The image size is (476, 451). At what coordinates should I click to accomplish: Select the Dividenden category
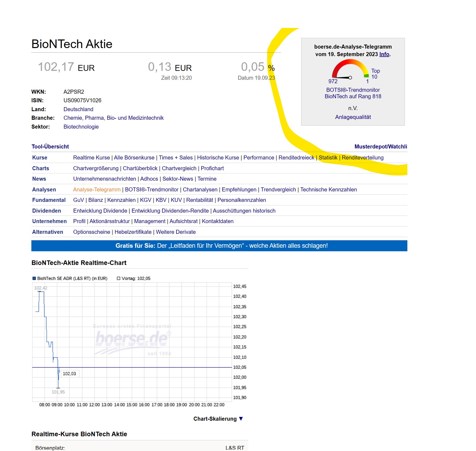click(46, 211)
